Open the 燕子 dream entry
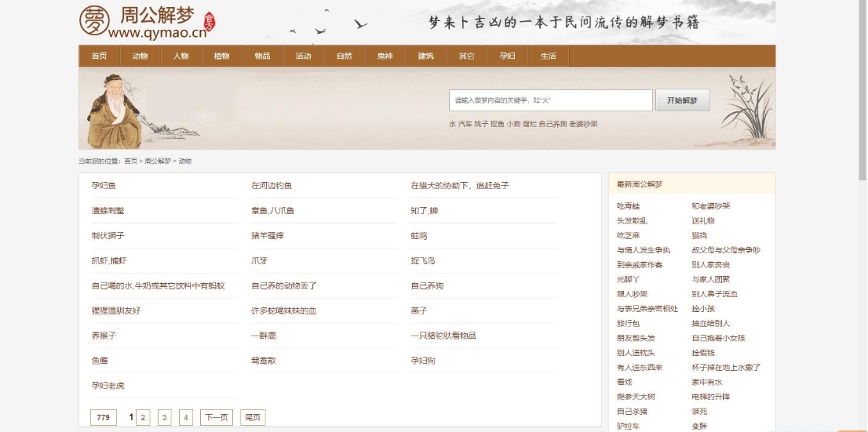The image size is (868, 432). 418,310
